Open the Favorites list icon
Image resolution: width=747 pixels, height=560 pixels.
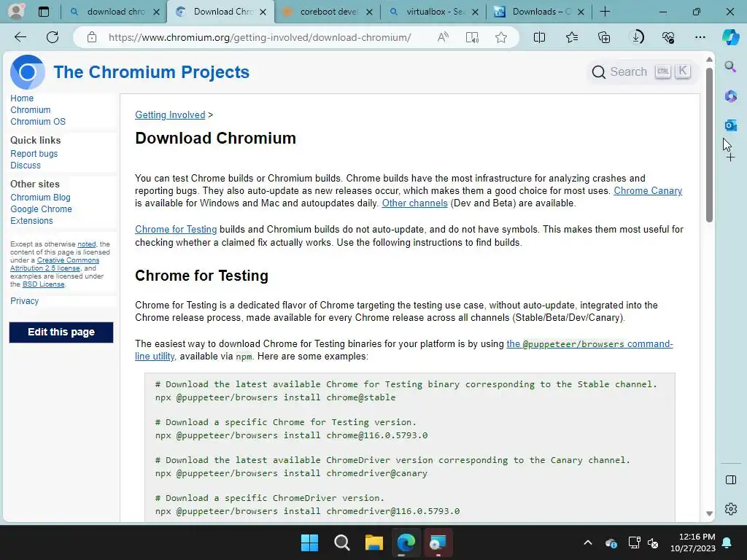572,37
